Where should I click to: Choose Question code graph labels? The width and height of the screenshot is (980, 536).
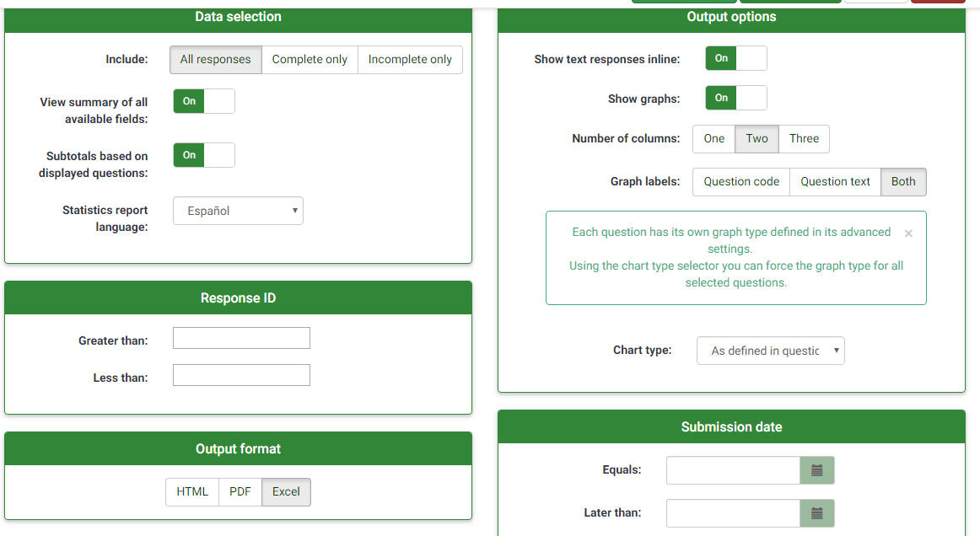[741, 182]
